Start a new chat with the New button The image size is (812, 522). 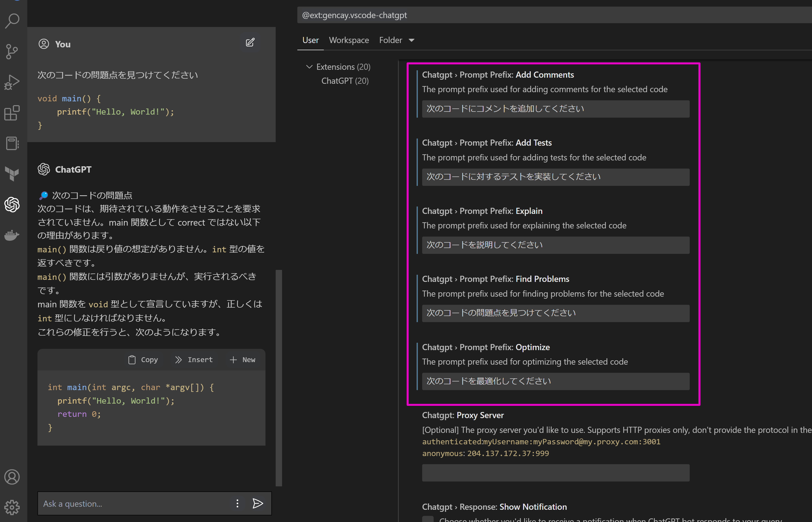(242, 360)
